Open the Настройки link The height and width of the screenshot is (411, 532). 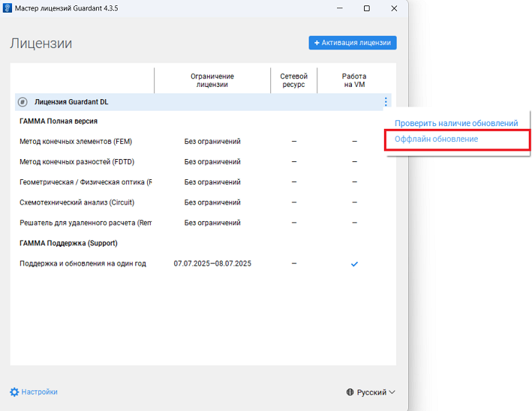coord(39,391)
